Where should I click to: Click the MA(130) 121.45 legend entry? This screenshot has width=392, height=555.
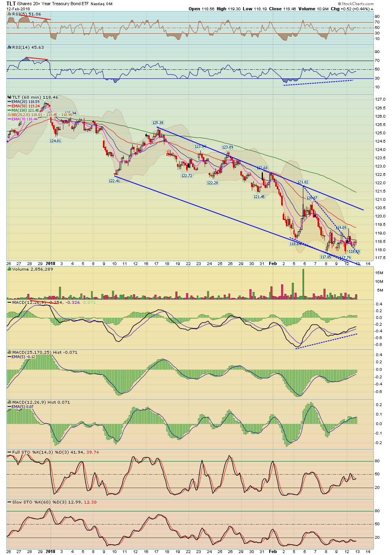tap(25, 111)
